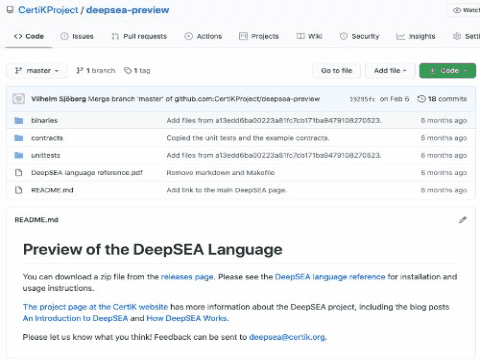Image resolution: width=480 pixels, height=360 pixels.
Task: Click the repository icon beside CertiKProject
Action: (10, 10)
